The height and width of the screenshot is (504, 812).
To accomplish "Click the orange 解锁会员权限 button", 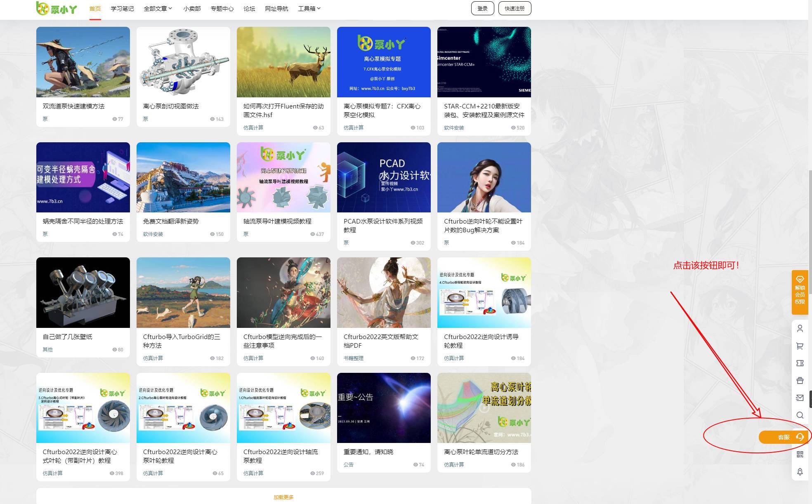I will coord(800,292).
